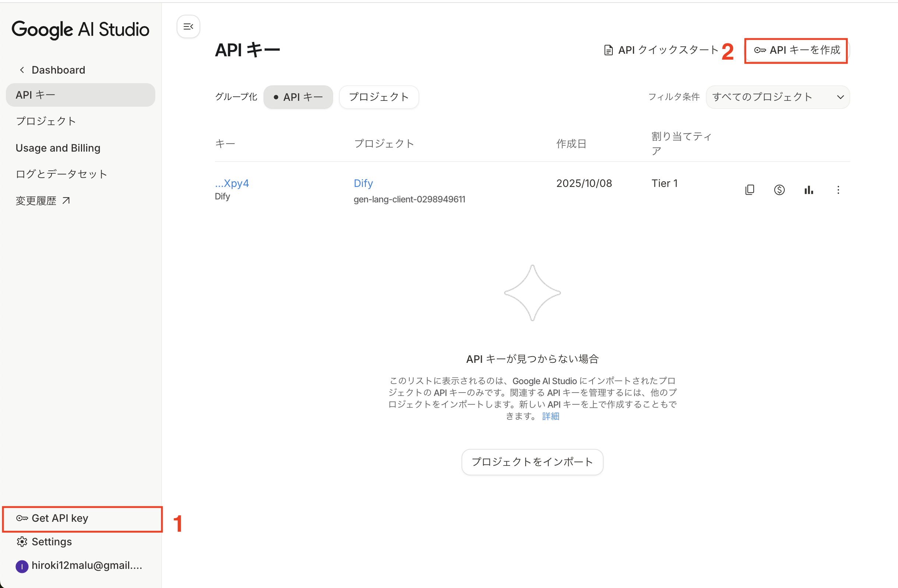Screen dimensions: 898x588
Task: Group the list by プロジェクト chip
Action: 378,97
